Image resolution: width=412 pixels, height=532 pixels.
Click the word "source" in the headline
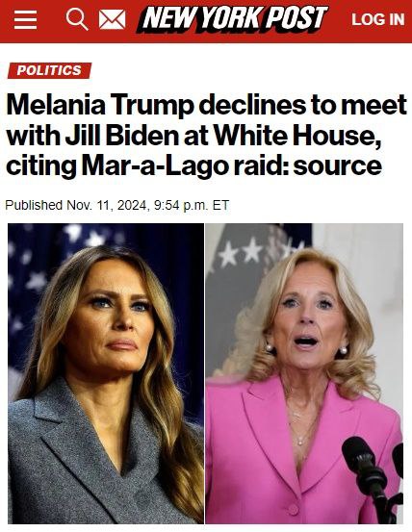pyautogui.click(x=337, y=165)
